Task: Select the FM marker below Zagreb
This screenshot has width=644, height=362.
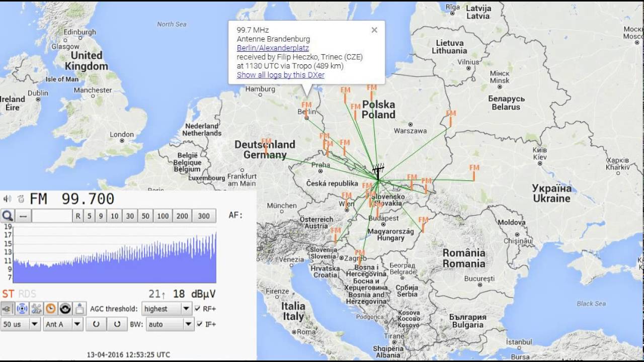Action: [x=359, y=257]
